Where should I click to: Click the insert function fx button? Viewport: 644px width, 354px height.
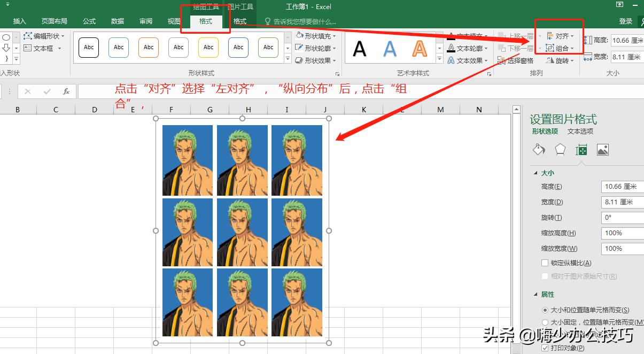(x=66, y=91)
